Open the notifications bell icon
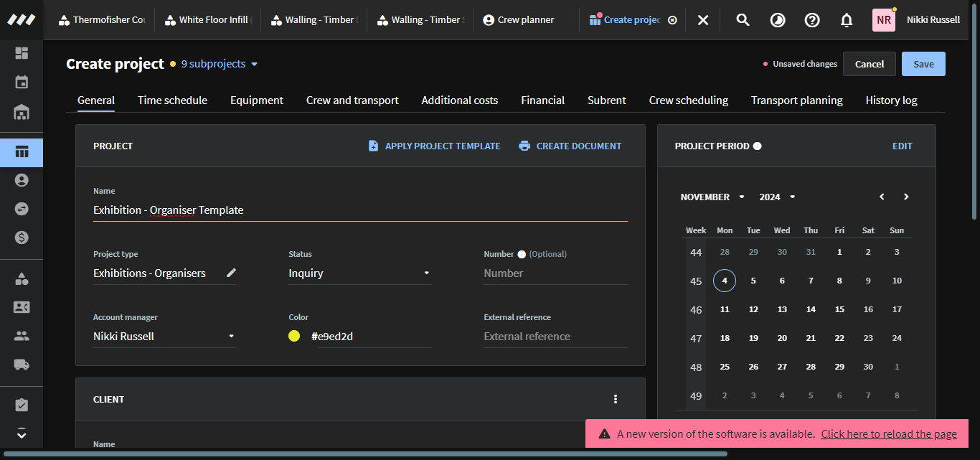The image size is (980, 460). coord(847,20)
